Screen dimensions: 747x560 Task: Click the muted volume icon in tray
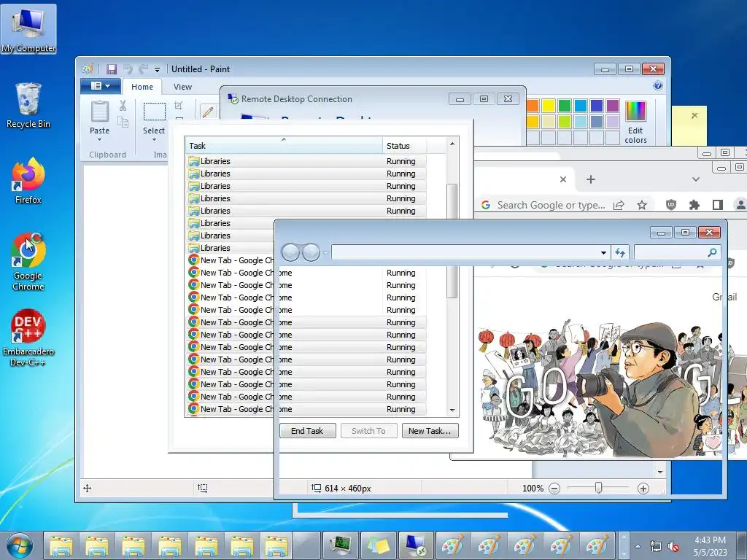pos(673,546)
